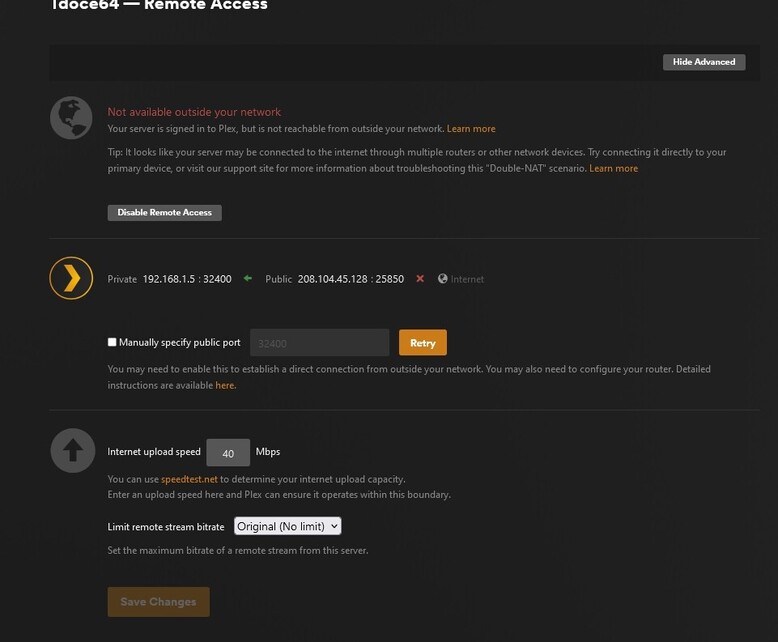778x642 pixels.
Task: Click the 'Not available outside your network' heading
Action: click(194, 112)
